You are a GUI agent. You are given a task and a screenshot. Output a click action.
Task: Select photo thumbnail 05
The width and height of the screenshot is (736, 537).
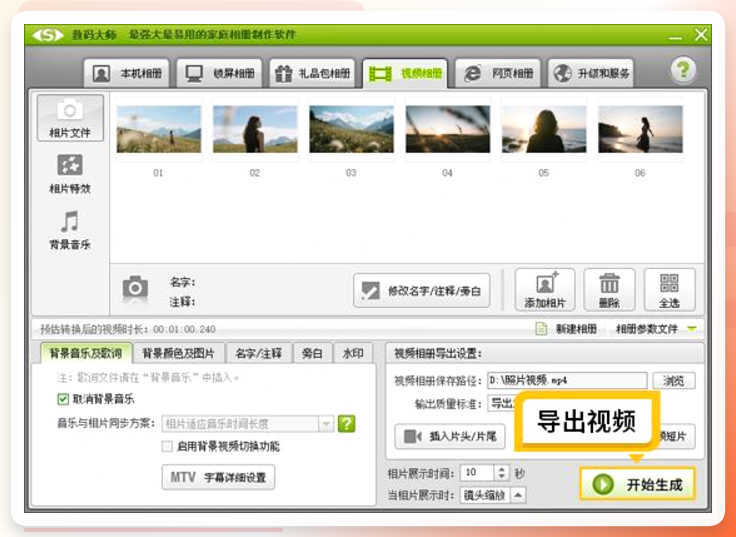544,129
